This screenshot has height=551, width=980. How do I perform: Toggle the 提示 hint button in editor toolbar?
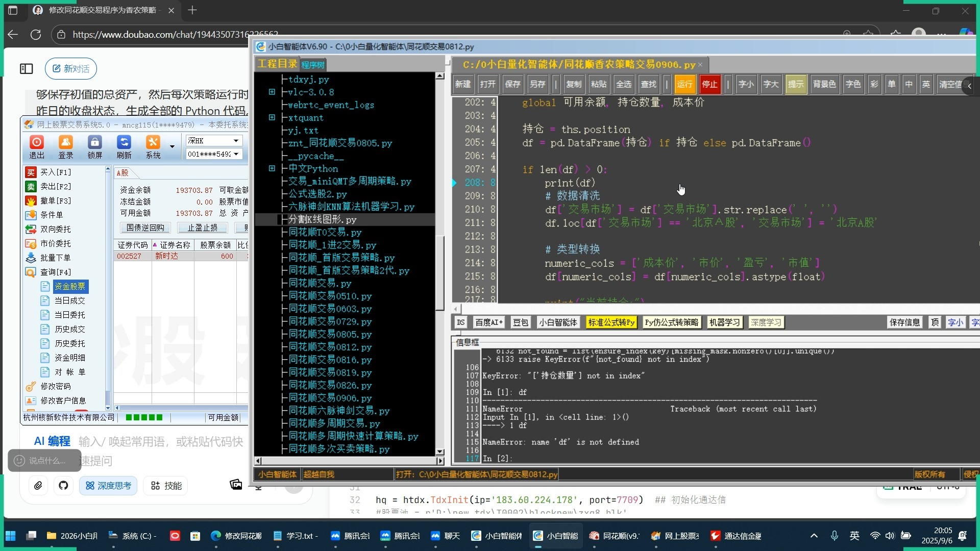pyautogui.click(x=795, y=84)
